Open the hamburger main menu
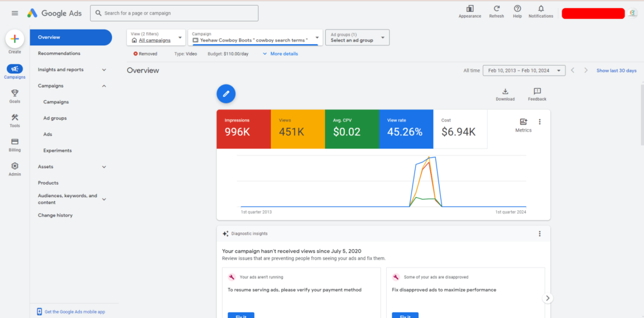 [15, 13]
